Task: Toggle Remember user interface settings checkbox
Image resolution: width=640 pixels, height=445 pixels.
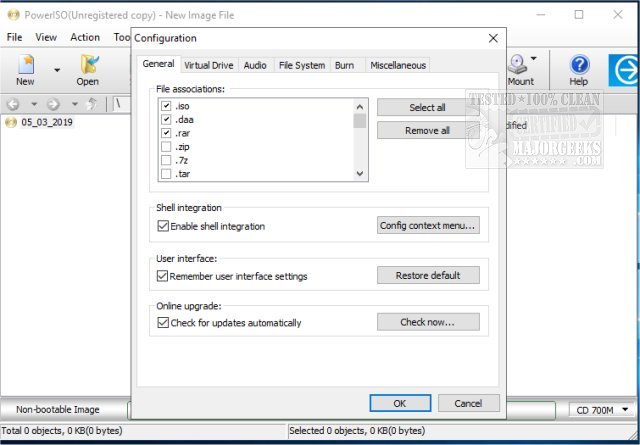Action: click(x=162, y=276)
